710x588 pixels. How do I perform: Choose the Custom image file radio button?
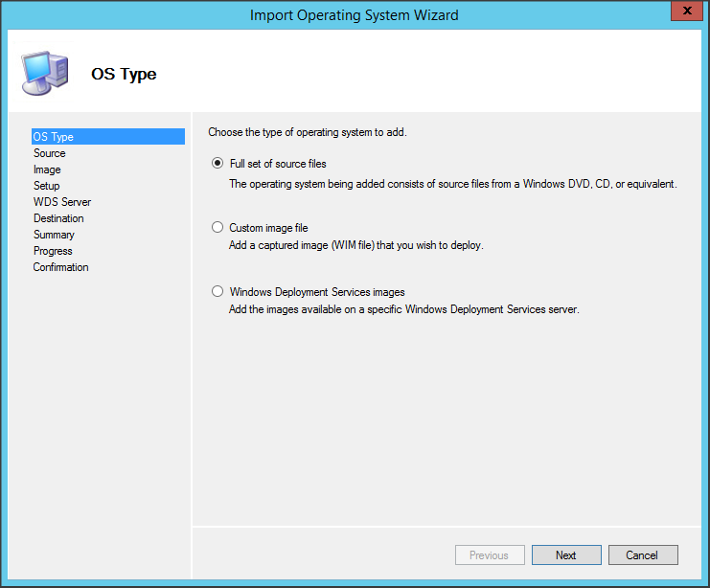pos(218,228)
